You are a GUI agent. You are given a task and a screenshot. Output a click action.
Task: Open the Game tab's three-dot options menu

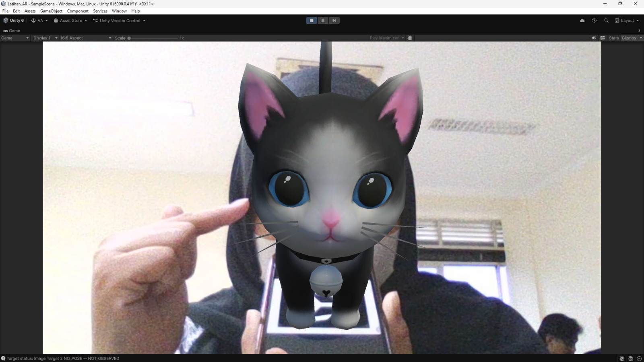click(x=639, y=31)
